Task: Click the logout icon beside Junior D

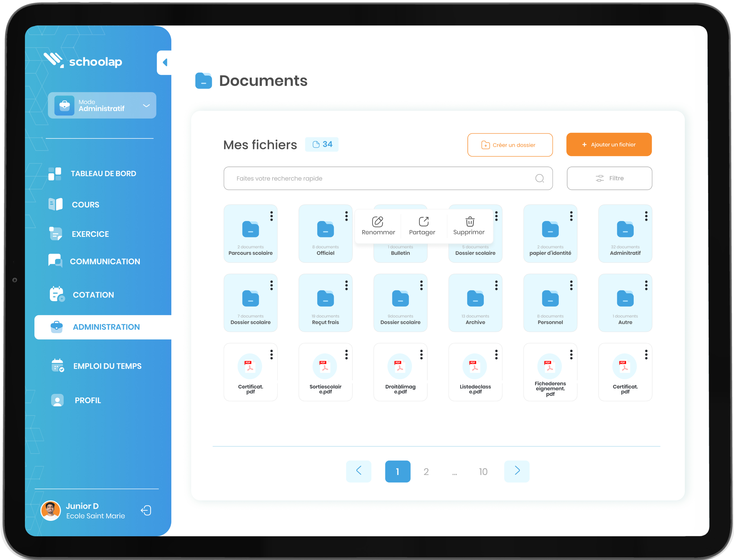Action: [x=146, y=510]
